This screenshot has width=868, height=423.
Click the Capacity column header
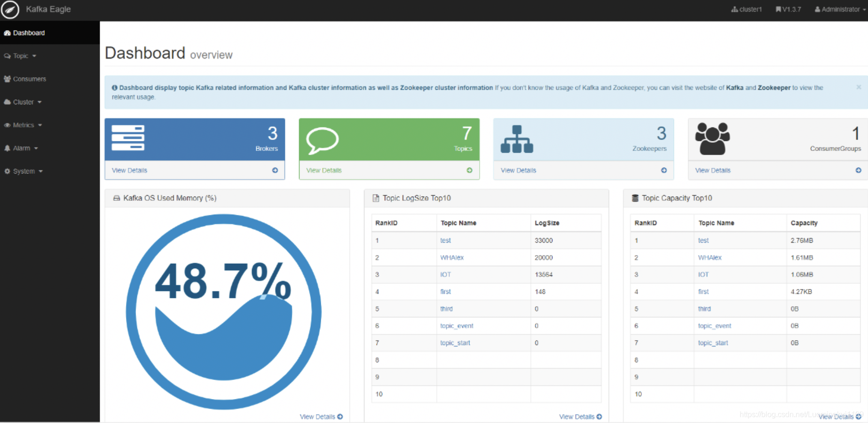point(804,223)
